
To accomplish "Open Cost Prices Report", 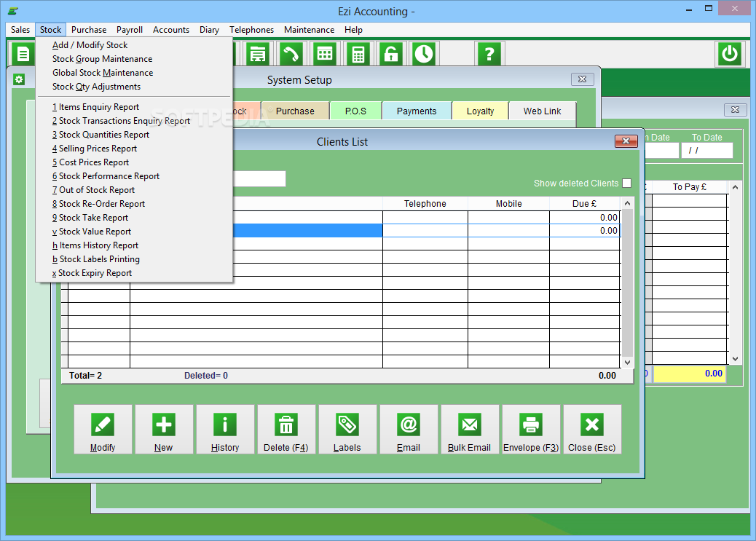I will (x=135, y=162).
